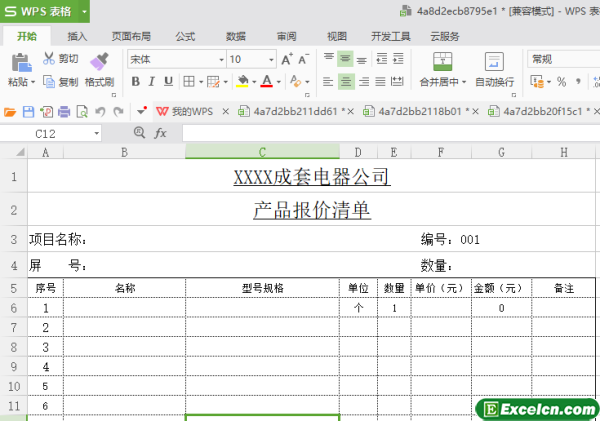Image resolution: width=600 pixels, height=421 pixels.
Task: Expand the font size dropdown
Action: [271, 59]
